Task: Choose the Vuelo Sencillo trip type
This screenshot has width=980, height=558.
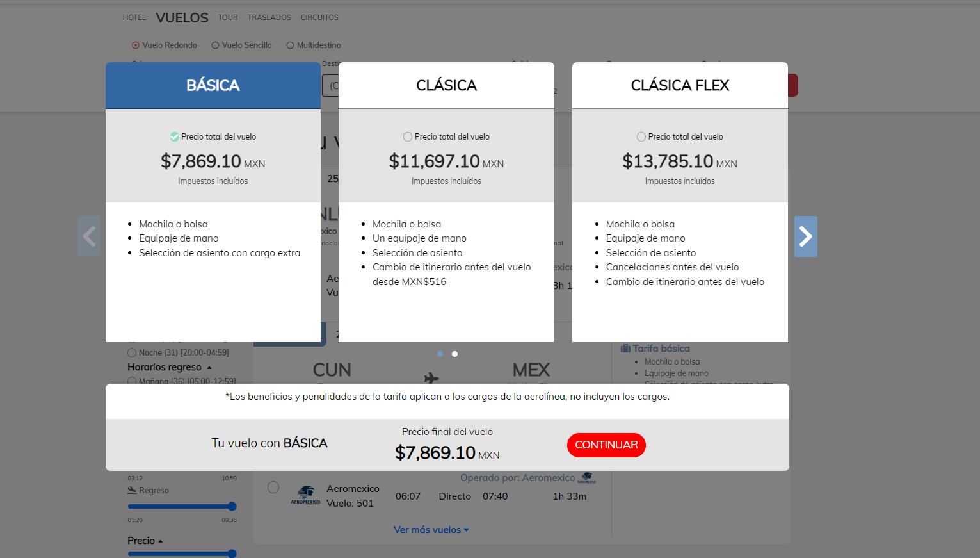Action: 216,45
